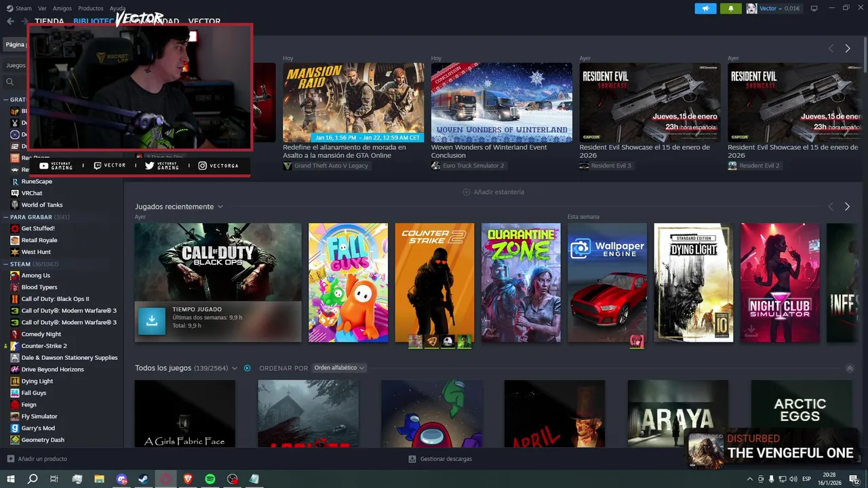
Task: Click the library search magnifier icon
Action: (9, 82)
